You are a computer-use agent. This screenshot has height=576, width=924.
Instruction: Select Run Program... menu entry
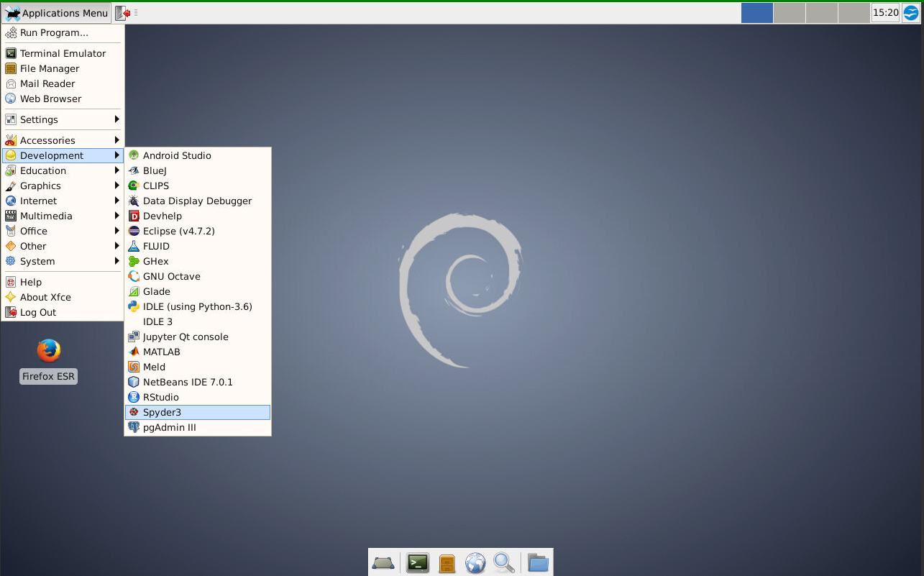coord(63,32)
